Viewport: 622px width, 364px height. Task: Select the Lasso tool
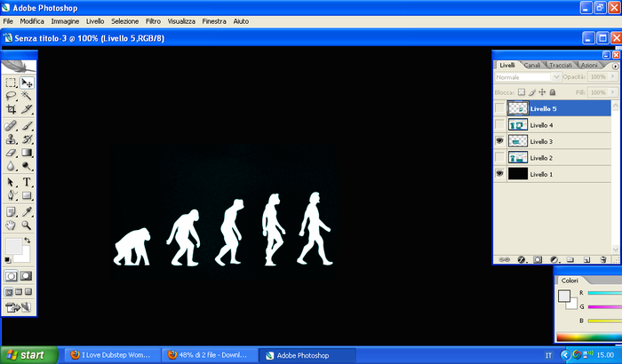coord(11,96)
